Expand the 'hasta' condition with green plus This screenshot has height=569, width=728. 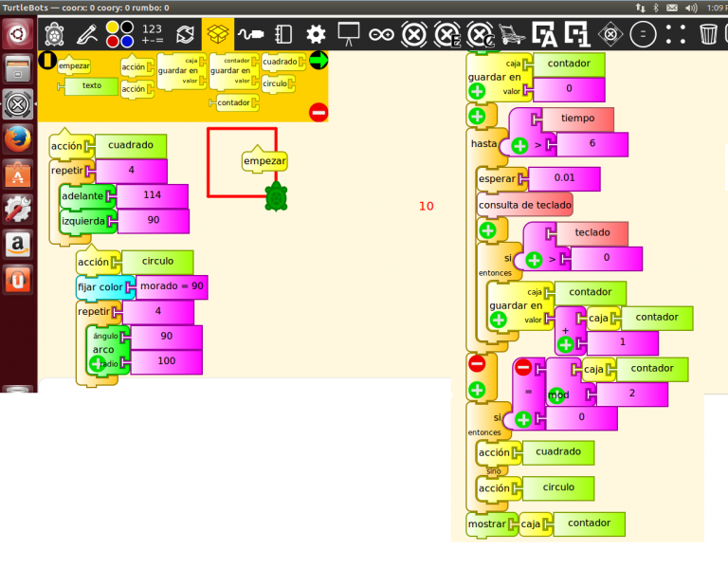519,146
